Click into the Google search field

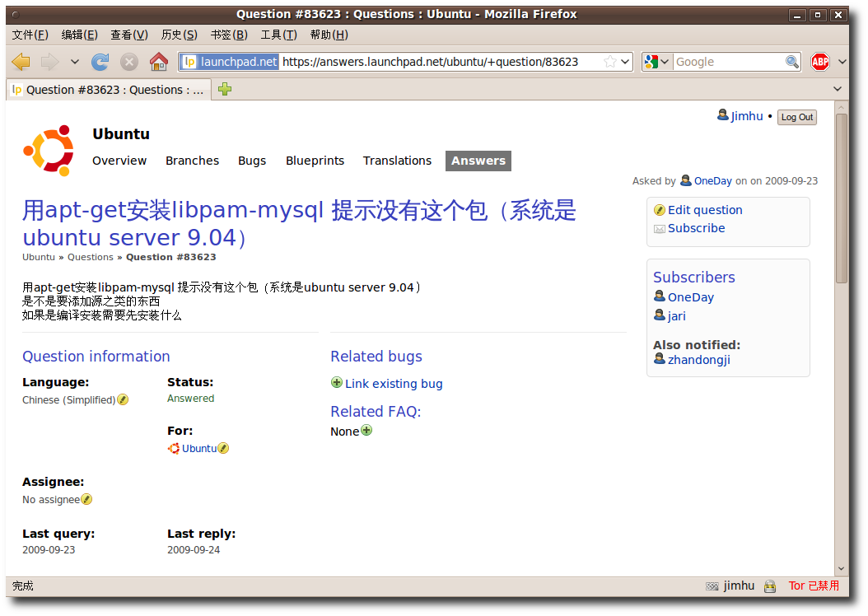[730, 62]
